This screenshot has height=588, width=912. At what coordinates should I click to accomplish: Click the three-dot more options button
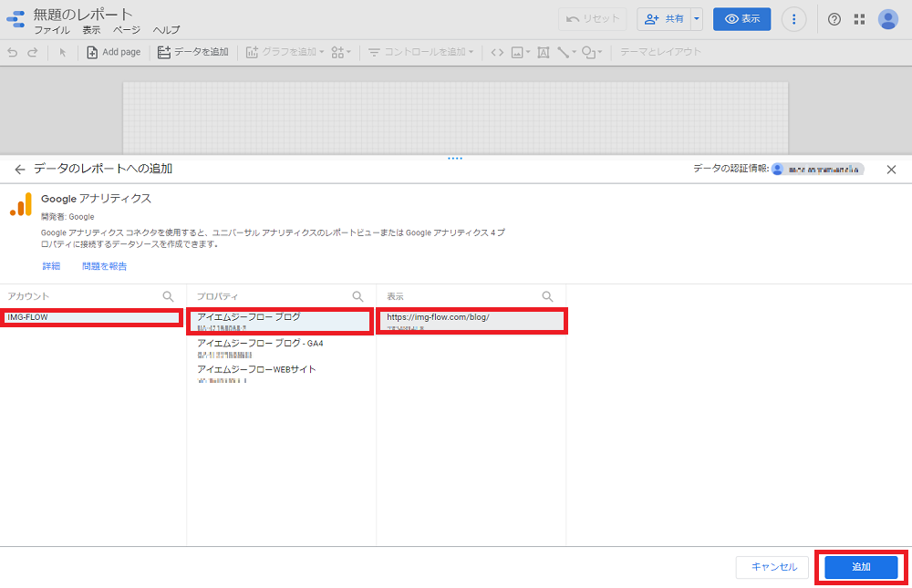(793, 19)
